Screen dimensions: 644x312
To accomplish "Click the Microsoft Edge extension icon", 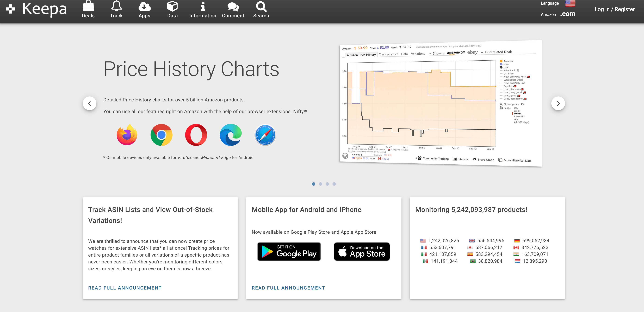I will point(231,135).
